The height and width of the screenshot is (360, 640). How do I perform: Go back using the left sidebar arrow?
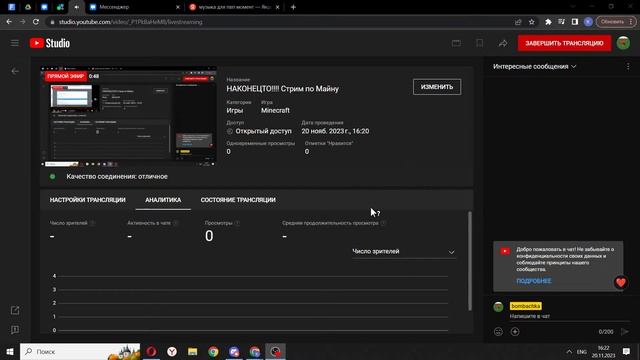point(15,71)
